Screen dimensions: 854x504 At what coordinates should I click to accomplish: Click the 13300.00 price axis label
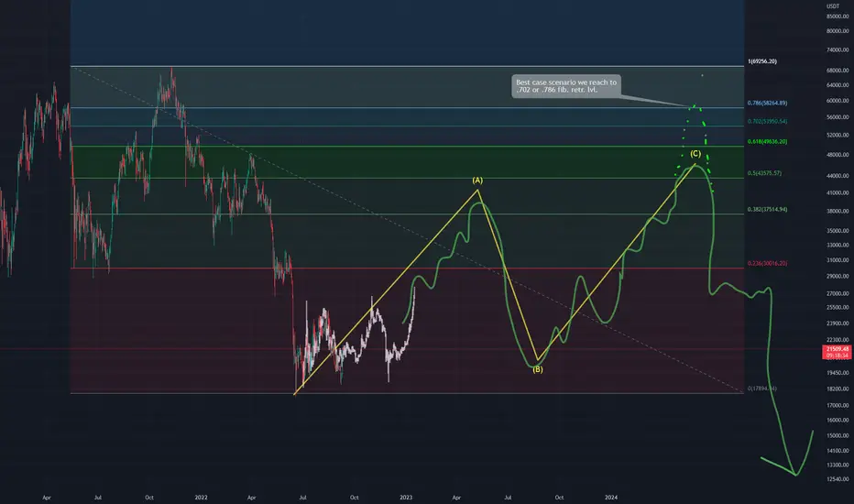coord(838,466)
